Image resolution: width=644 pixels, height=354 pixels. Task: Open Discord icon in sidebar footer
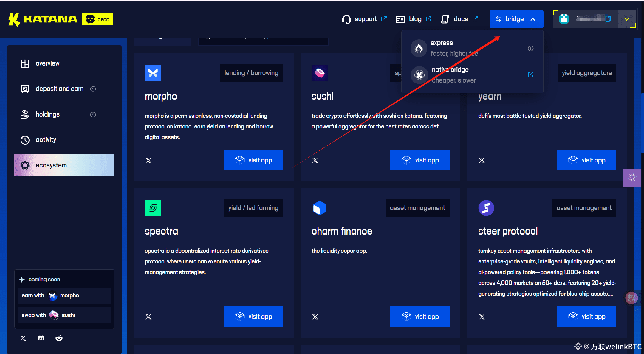click(41, 338)
